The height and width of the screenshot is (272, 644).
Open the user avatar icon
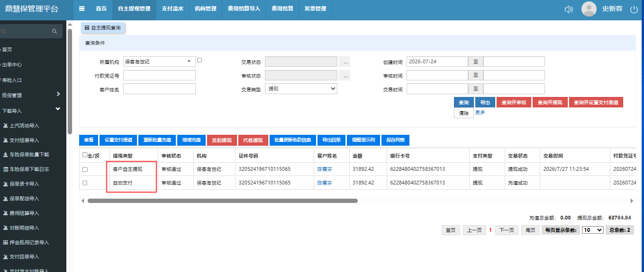[589, 9]
